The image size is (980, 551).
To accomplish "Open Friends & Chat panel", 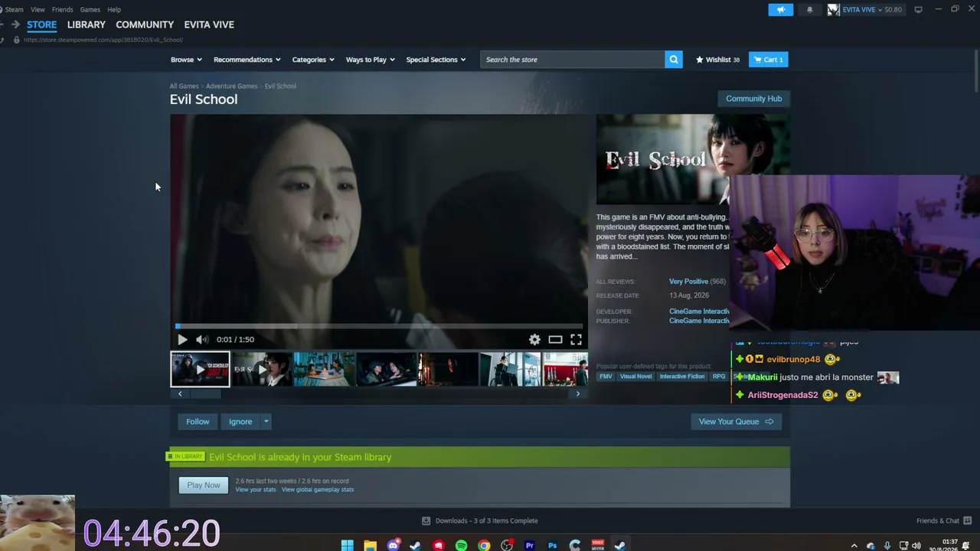I will tap(942, 521).
